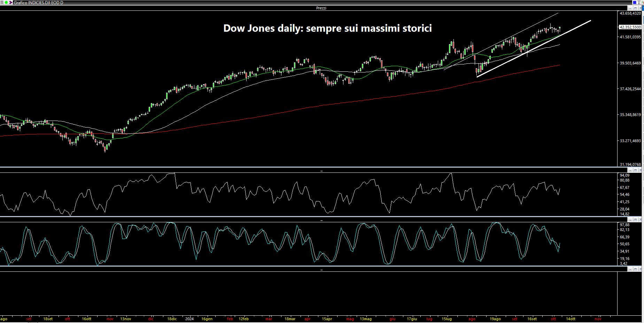
Task: Click the red 'giu' month label
Action: (x=393, y=319)
